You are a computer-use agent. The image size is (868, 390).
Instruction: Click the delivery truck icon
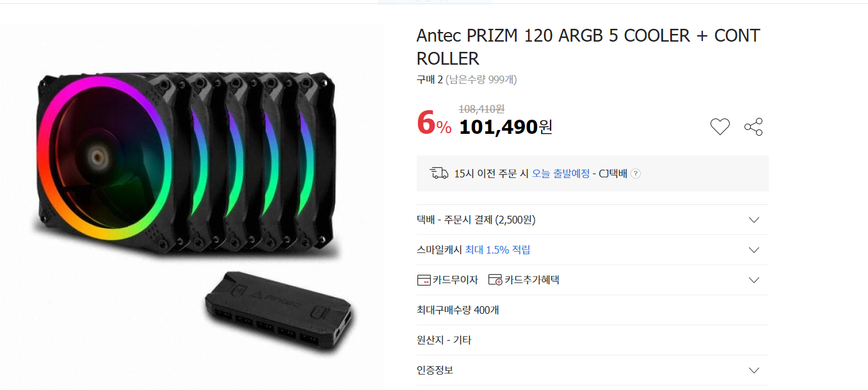[x=439, y=173]
